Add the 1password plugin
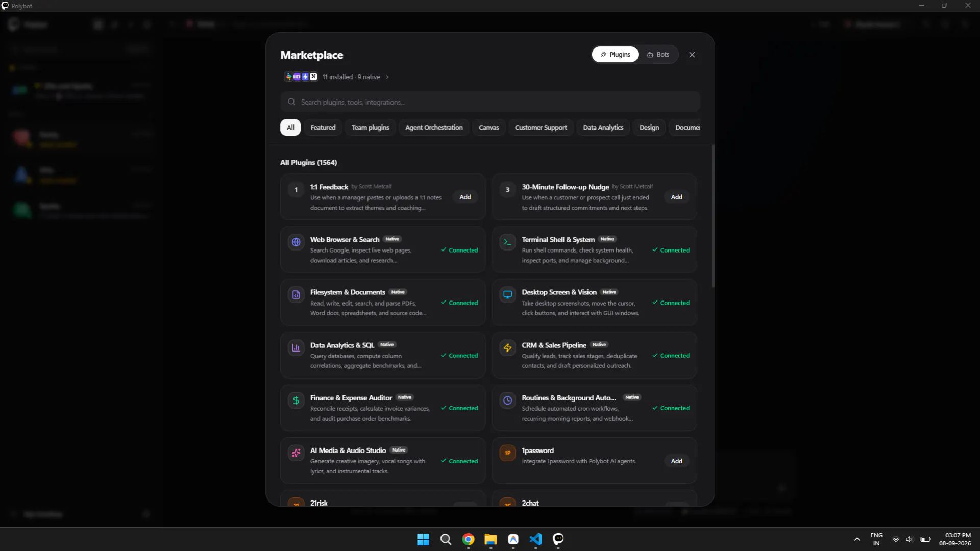980x551 pixels. coord(677,461)
